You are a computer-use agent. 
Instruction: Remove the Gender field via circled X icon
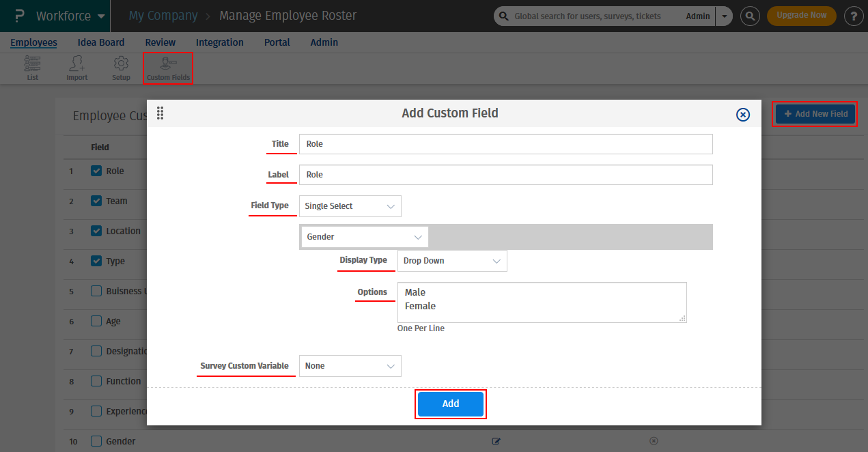pyautogui.click(x=654, y=441)
